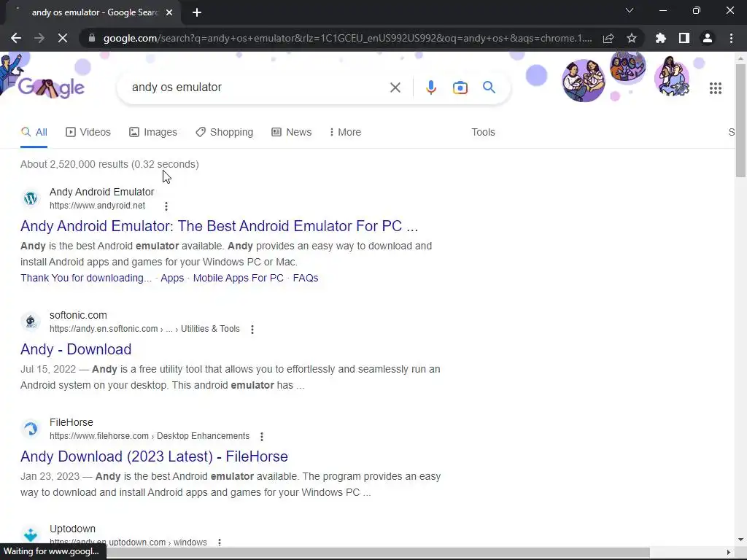Open options for Uptodown result

tap(219, 542)
